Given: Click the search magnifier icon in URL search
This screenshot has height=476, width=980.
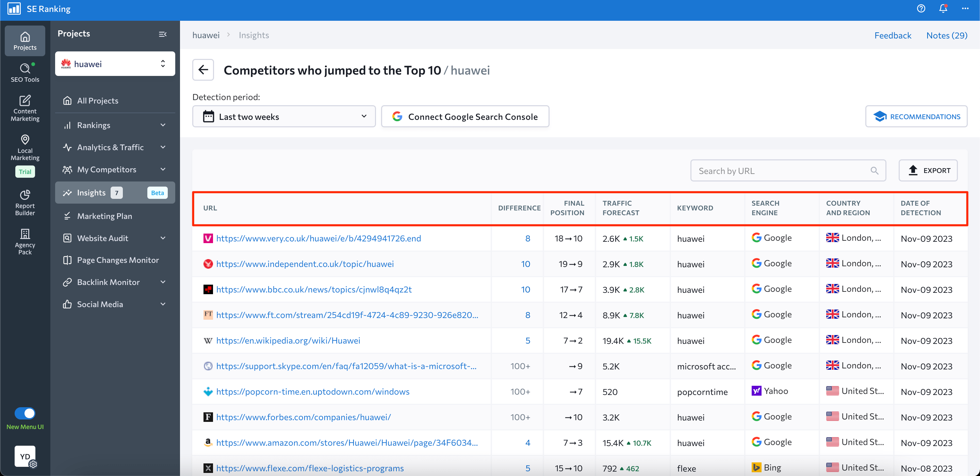Looking at the screenshot, I should tap(875, 171).
